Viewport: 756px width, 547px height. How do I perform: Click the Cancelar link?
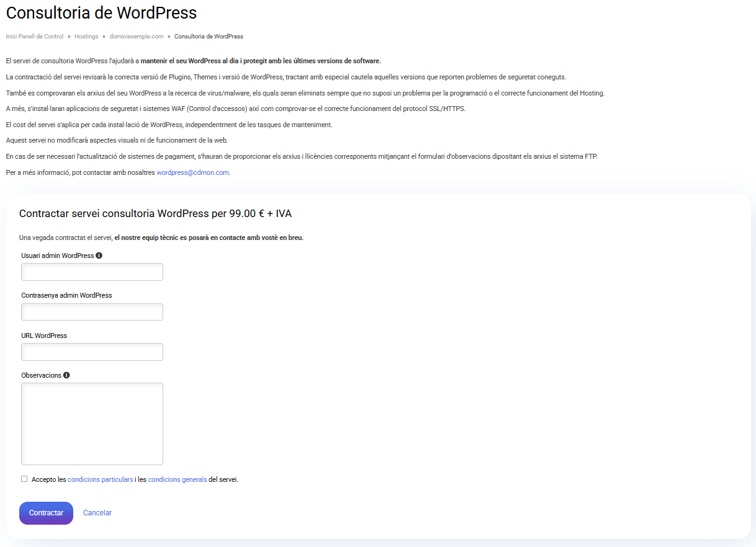click(x=97, y=513)
